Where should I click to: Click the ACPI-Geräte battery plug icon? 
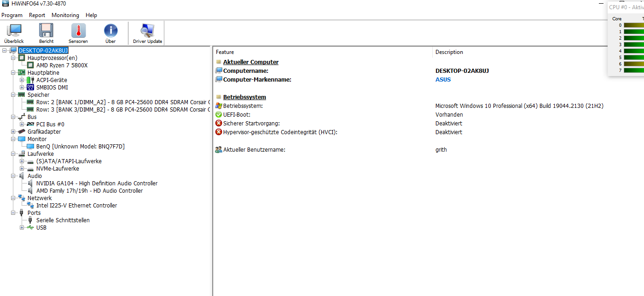point(30,80)
